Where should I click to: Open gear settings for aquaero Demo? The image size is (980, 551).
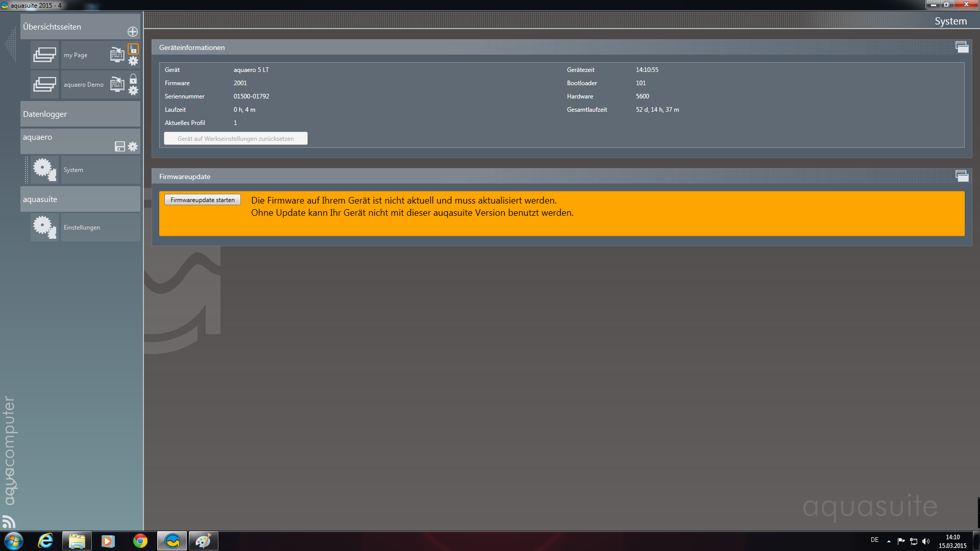pos(133,91)
